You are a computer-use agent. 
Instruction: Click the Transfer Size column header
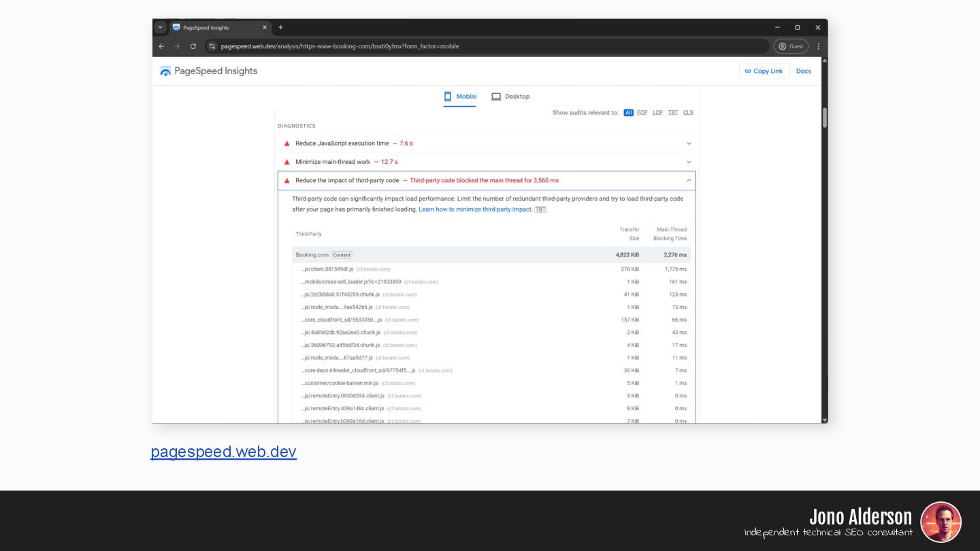click(x=630, y=234)
